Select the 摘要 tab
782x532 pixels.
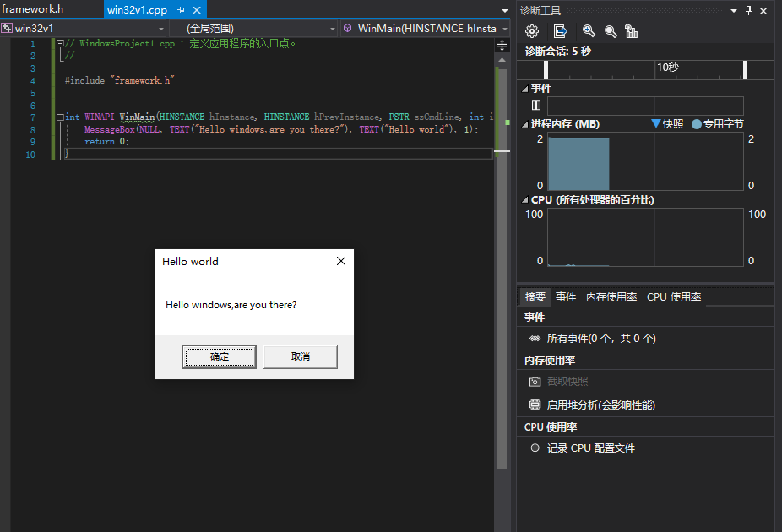[535, 296]
